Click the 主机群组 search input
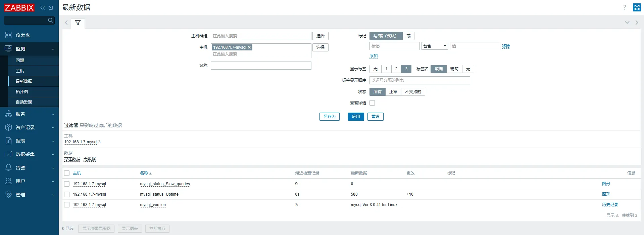644x235 pixels. 261,36
